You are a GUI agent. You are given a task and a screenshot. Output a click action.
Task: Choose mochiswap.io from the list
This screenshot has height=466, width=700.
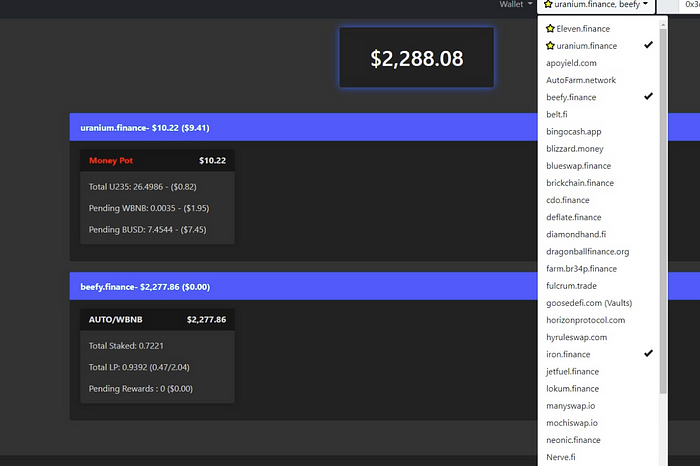(572, 423)
